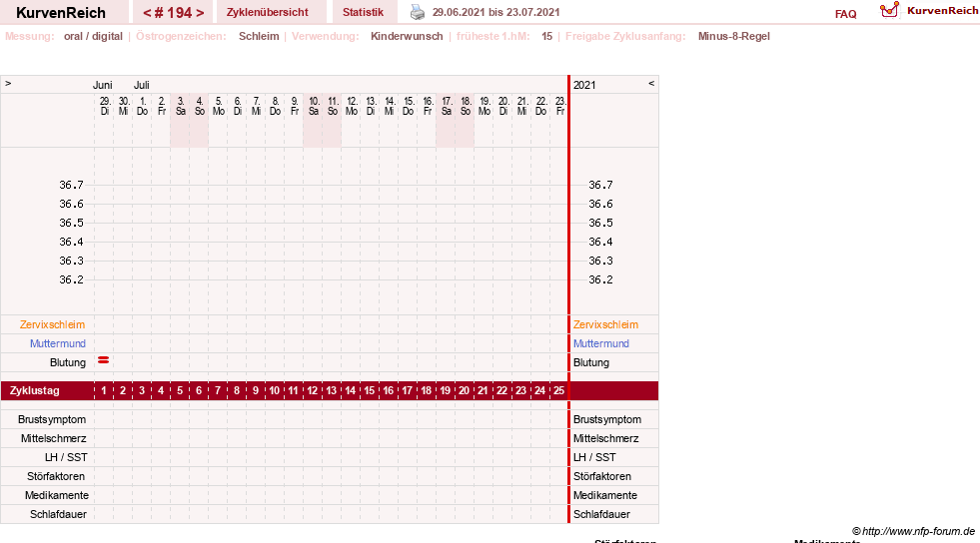Select cycle day 20 in Zyklustag row
This screenshot has height=543, width=980.
tap(464, 390)
